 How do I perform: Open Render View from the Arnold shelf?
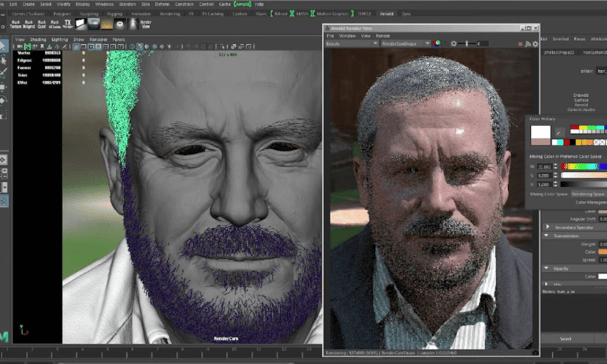click(146, 24)
